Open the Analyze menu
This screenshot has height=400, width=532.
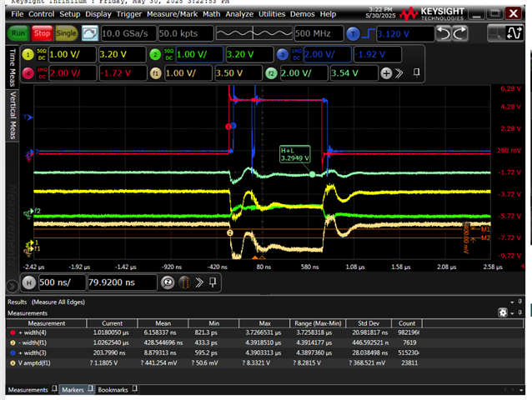click(239, 14)
